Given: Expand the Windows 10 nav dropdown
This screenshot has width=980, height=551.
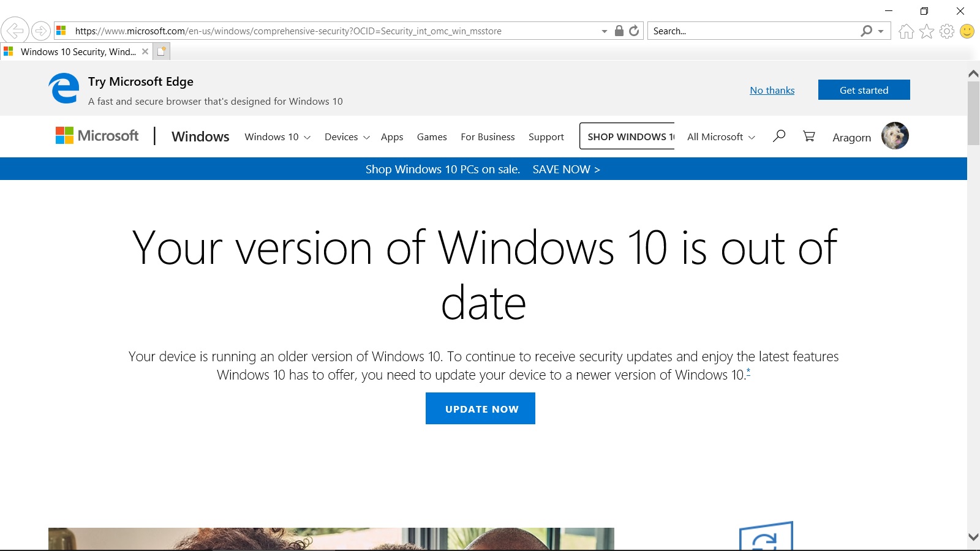Looking at the screenshot, I should pyautogui.click(x=277, y=137).
